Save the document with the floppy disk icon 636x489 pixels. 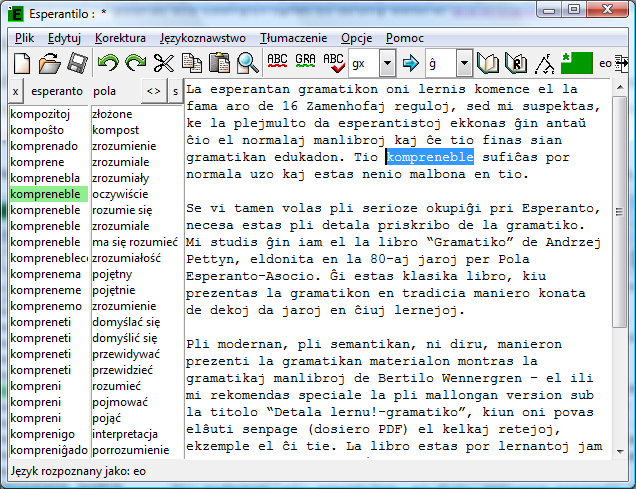(77, 63)
